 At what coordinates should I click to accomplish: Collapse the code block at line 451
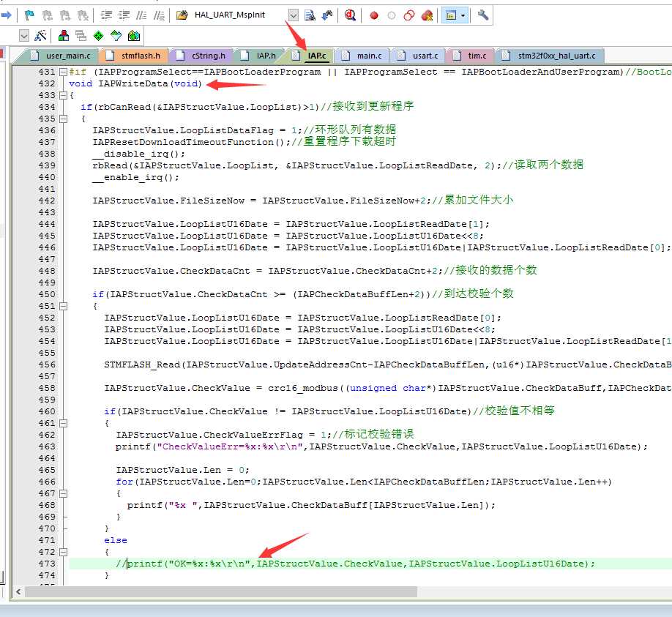coord(63,307)
